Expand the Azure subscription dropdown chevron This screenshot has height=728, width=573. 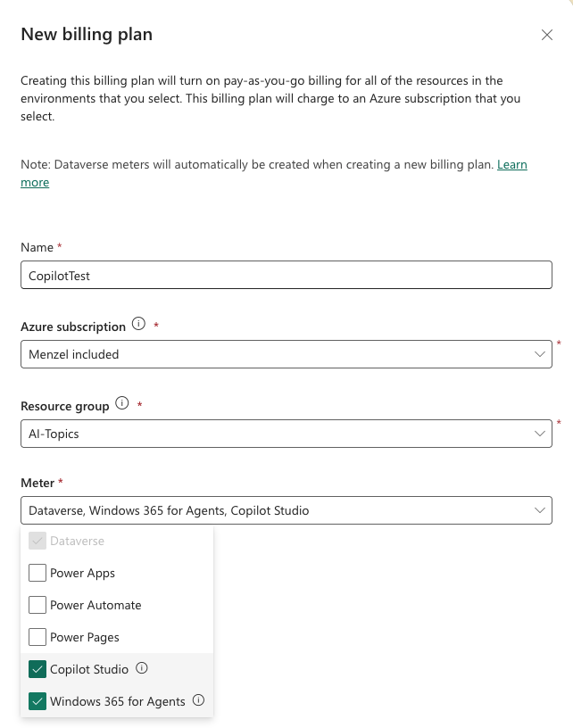(x=539, y=354)
